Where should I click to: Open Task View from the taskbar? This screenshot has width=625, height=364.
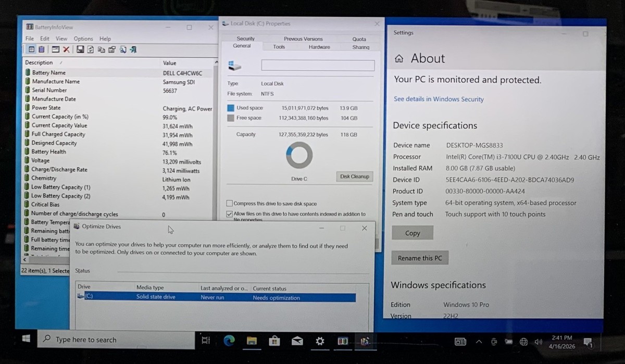pos(206,341)
